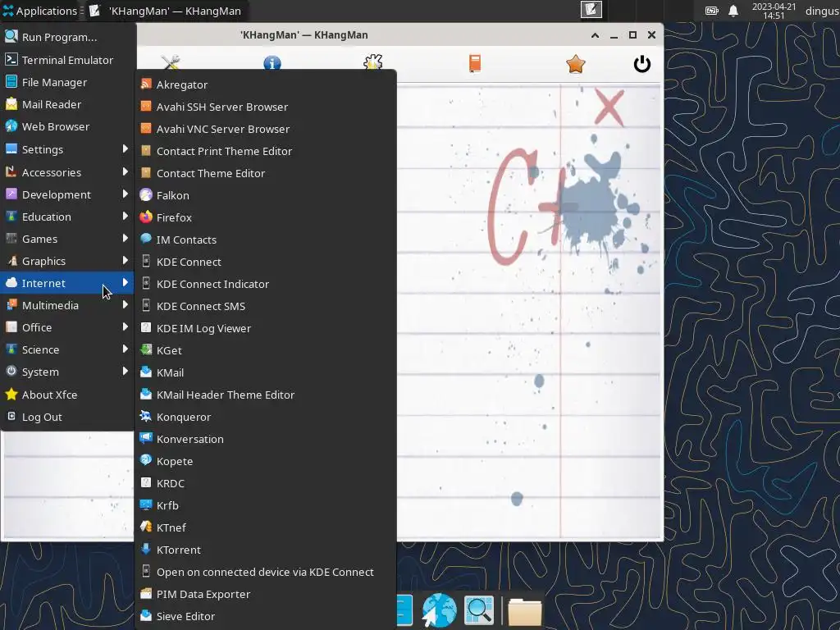This screenshot has width=840, height=630.
Task: Click the orange book icon in KHangMan toolbar
Action: point(475,64)
